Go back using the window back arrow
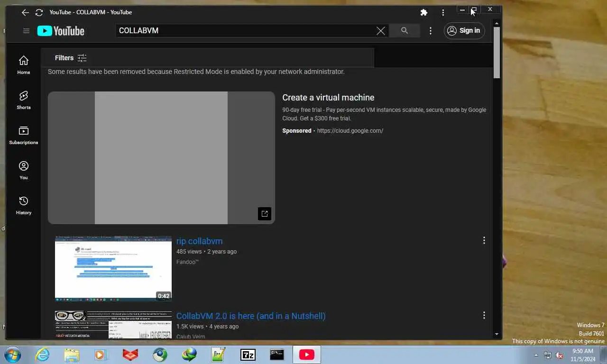The width and height of the screenshot is (607, 364). (x=25, y=12)
